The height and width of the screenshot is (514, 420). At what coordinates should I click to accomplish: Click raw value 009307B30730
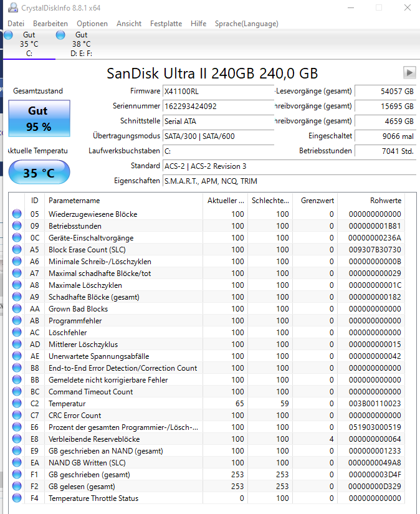point(375,249)
